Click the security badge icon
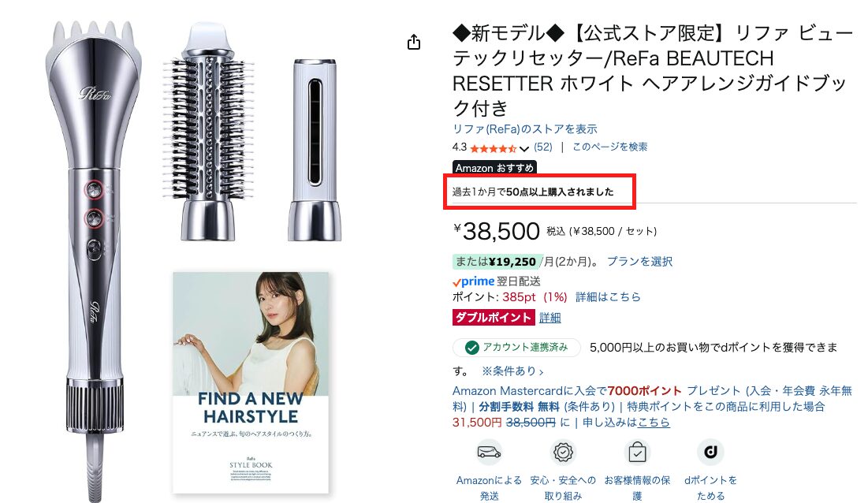The image size is (868, 503). click(x=563, y=453)
